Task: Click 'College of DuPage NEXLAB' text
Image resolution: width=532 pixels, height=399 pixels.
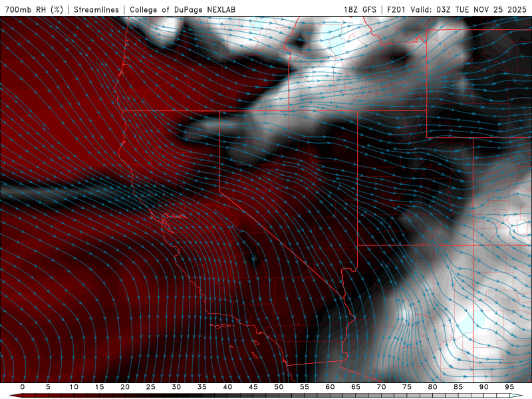Action: point(182,9)
